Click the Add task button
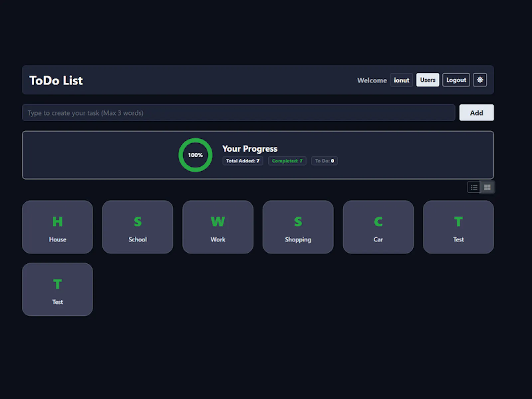Screen dimensions: 532x399 [x=476, y=113]
